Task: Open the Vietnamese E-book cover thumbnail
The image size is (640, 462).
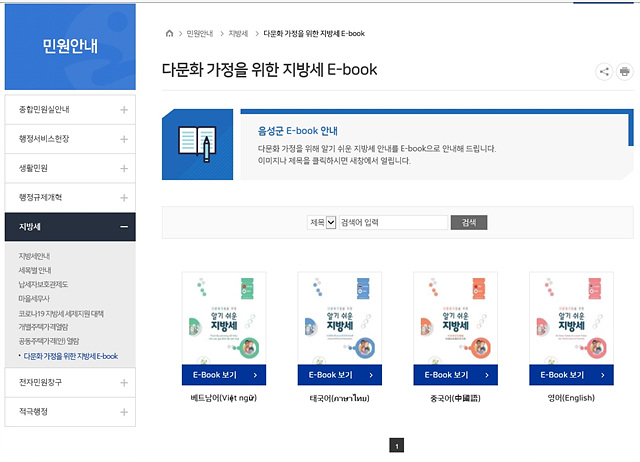Action: [224, 318]
